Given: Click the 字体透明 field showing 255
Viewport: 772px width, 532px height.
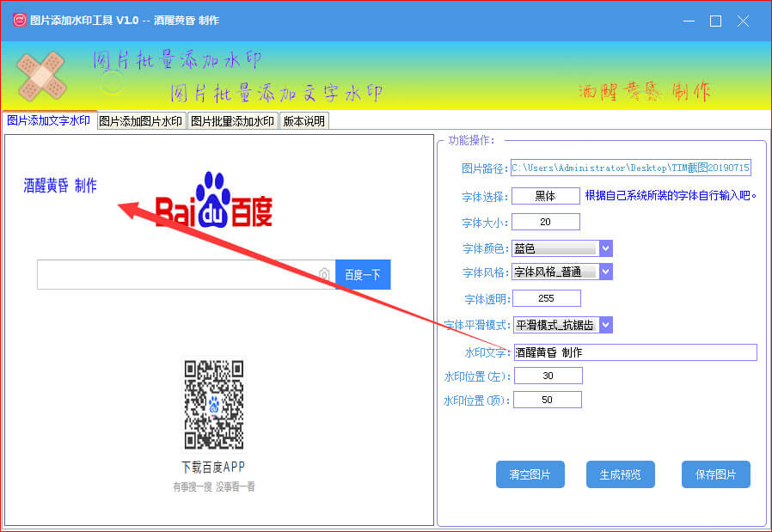Looking at the screenshot, I should click(547, 298).
